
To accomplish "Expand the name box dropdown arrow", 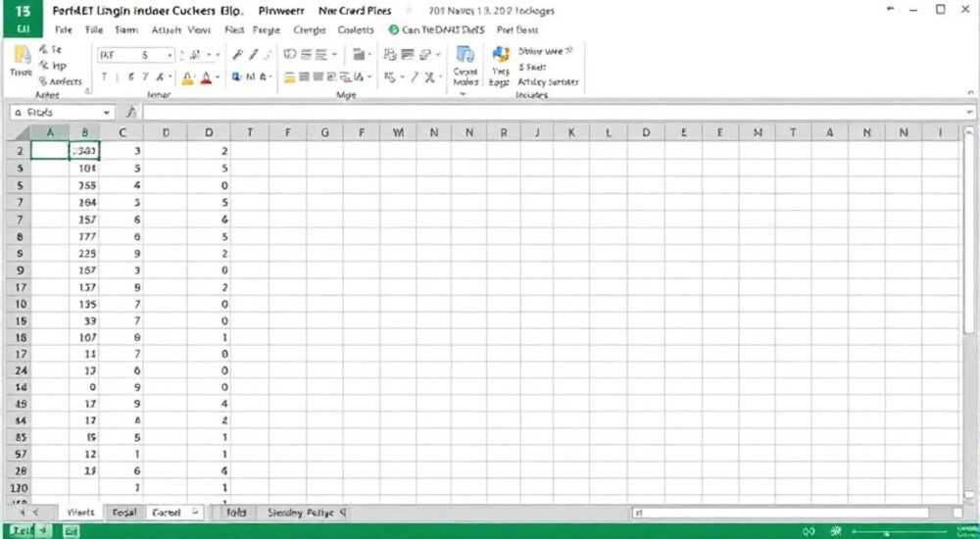I will click(107, 113).
